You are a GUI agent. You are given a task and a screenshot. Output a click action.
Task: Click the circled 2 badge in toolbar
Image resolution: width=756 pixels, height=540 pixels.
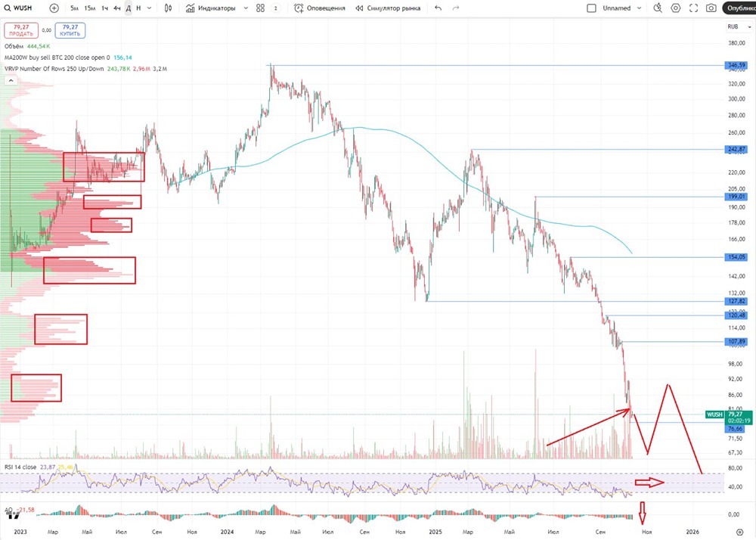pos(276,8)
